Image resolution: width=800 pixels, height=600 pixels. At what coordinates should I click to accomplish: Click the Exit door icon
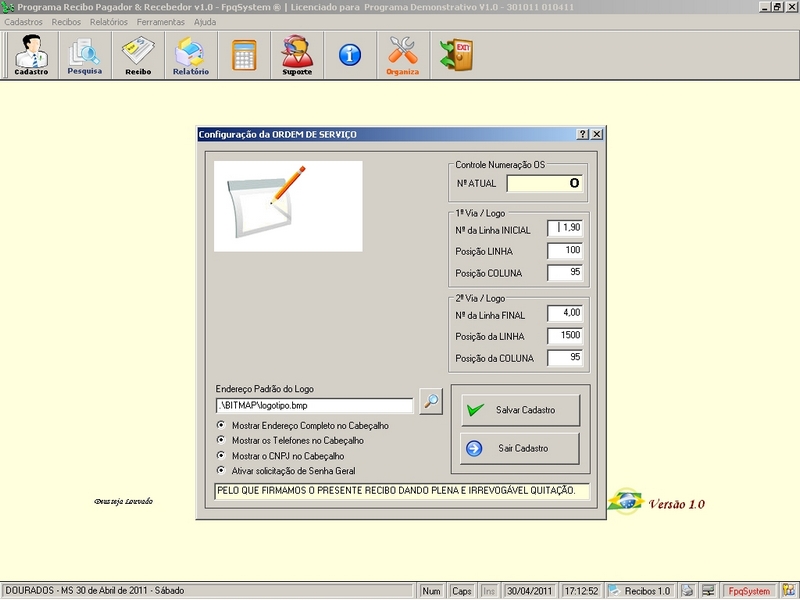(456, 54)
